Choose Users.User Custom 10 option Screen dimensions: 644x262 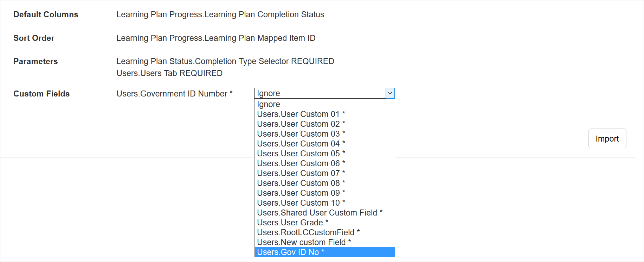pyautogui.click(x=301, y=203)
